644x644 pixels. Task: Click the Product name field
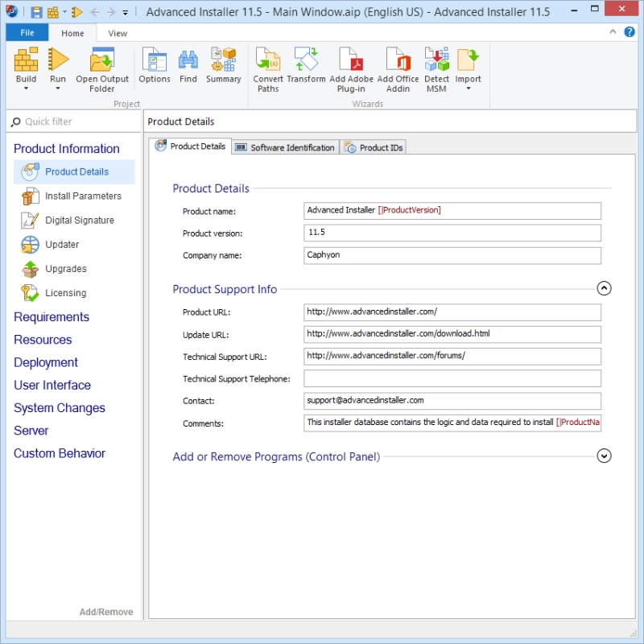452,211
